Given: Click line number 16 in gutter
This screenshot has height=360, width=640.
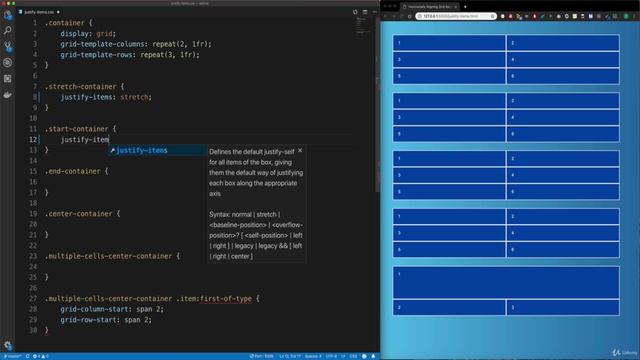Looking at the screenshot, I should [x=33, y=182].
